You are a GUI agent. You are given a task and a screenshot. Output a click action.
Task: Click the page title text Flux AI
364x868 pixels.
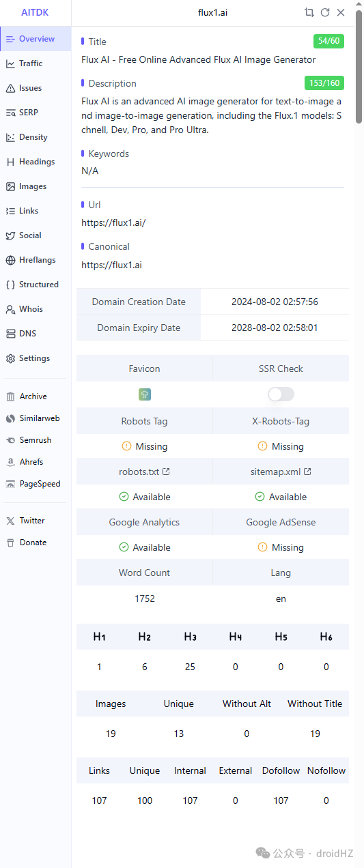(198, 59)
